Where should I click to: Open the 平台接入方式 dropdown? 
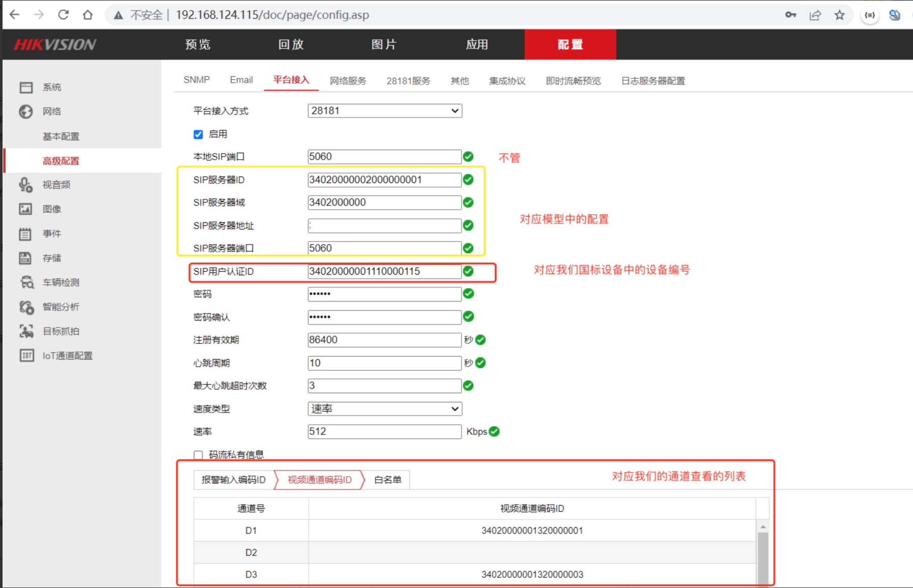click(385, 111)
